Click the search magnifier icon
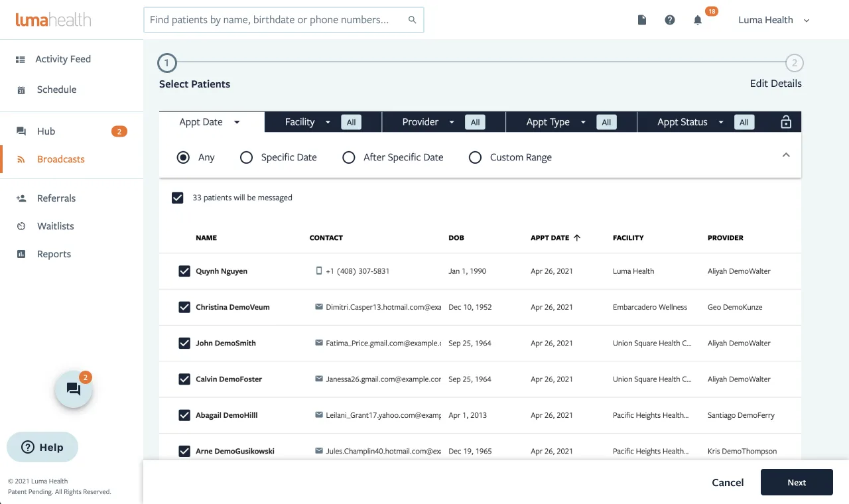 (x=413, y=20)
